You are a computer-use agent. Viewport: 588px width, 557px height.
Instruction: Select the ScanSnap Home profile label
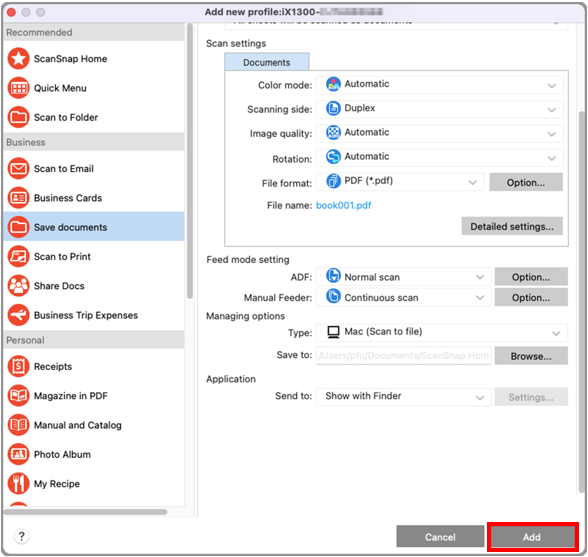point(70,59)
